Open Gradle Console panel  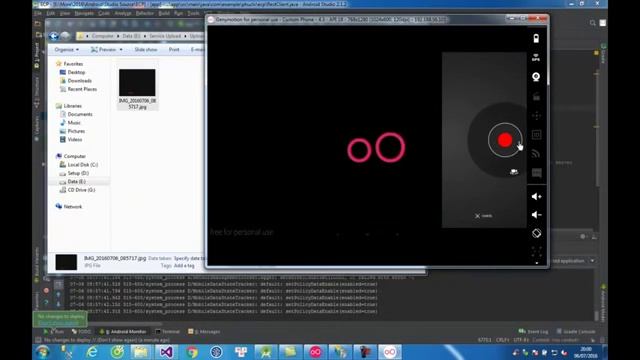[x=576, y=332]
